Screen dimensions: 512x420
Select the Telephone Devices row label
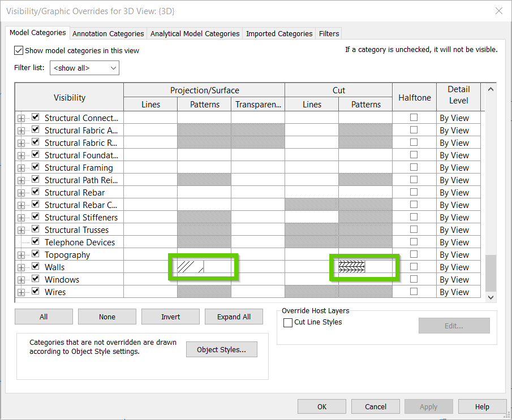[x=80, y=243]
